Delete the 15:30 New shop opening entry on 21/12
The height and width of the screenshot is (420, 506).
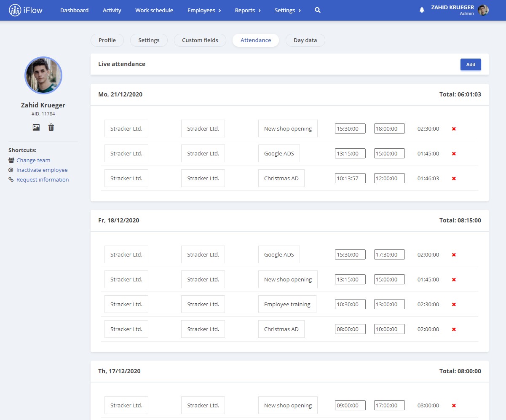pos(454,129)
